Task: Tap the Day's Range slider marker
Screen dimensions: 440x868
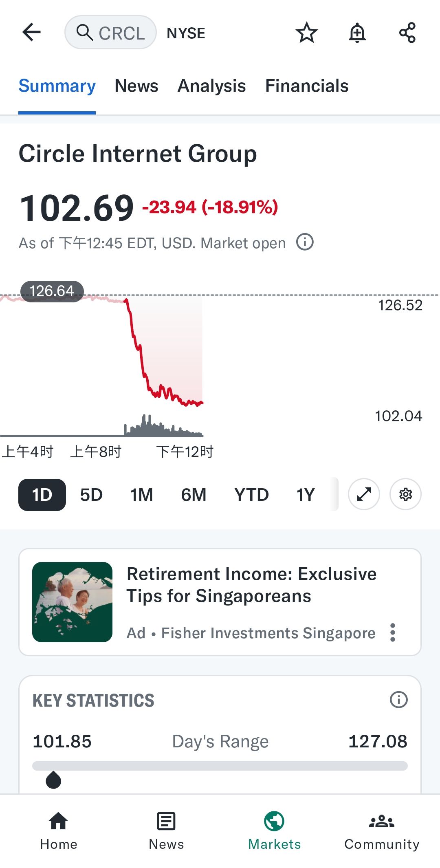Action: coord(53,780)
